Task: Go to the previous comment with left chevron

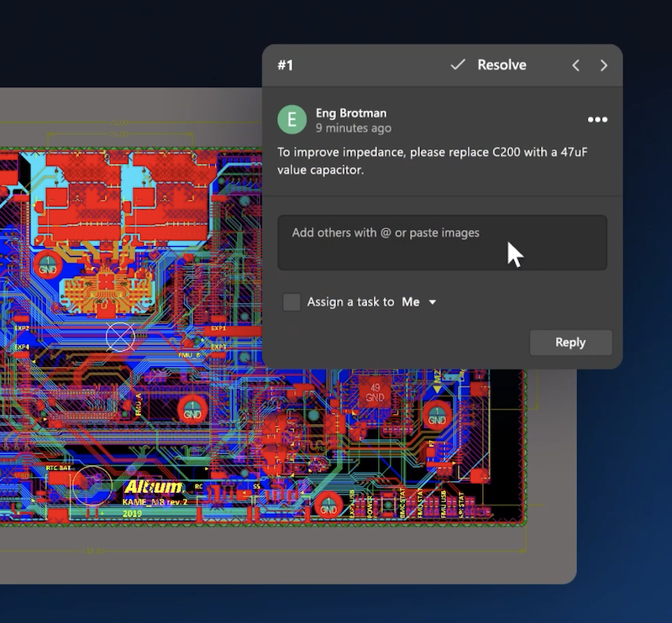Action: click(575, 65)
